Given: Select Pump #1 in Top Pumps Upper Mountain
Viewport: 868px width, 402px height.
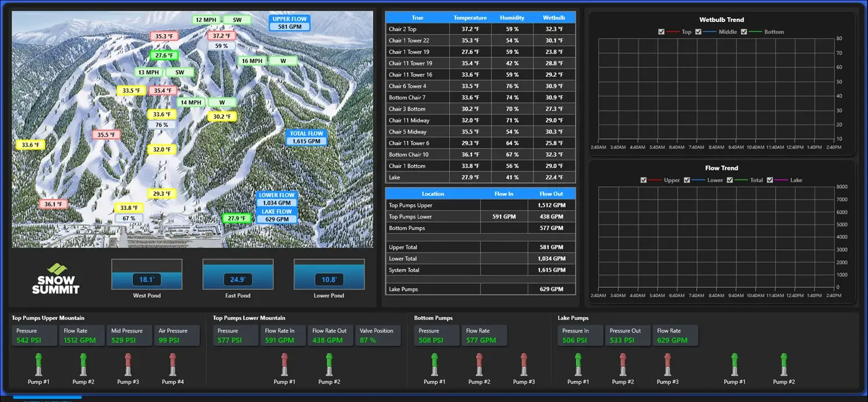Looking at the screenshot, I should 38,366.
